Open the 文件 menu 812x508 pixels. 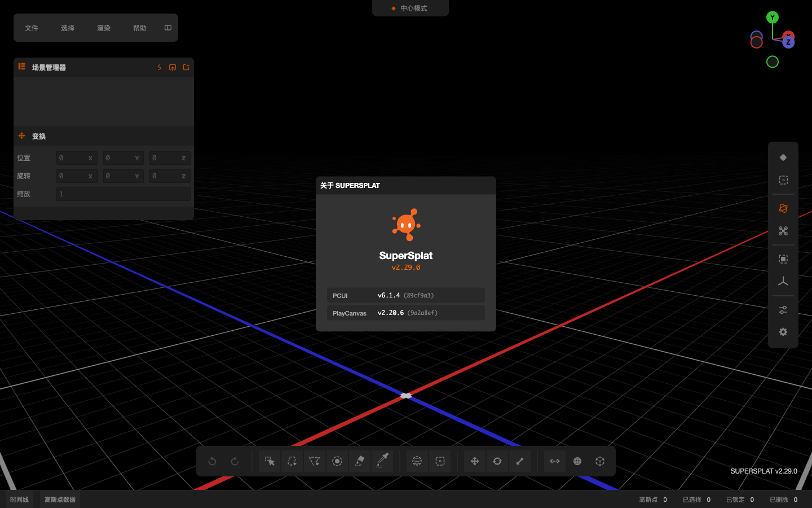point(32,28)
